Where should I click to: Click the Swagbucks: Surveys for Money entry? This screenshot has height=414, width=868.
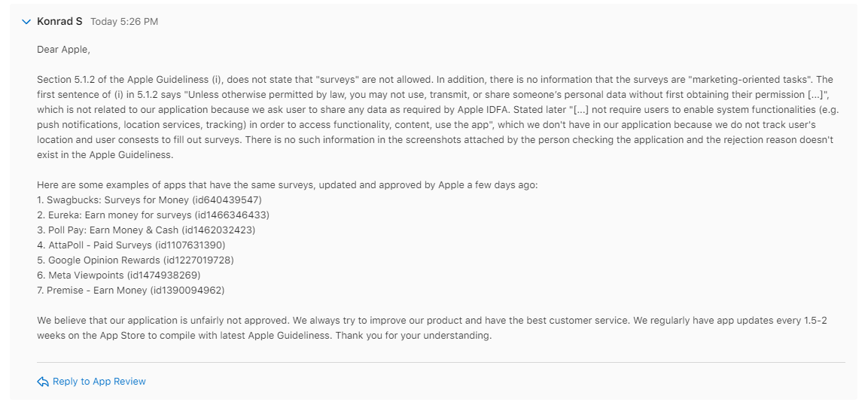(149, 199)
